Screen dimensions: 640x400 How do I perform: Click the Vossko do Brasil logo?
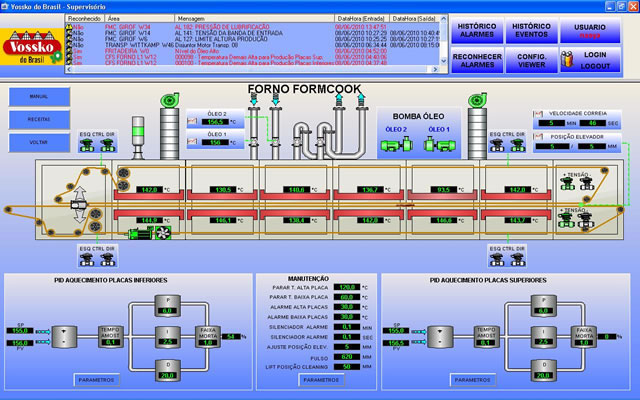32,47
